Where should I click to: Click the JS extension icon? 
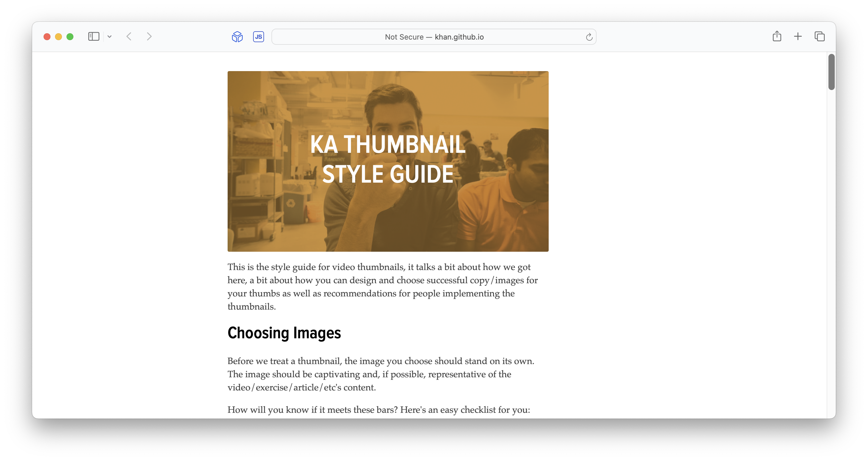click(259, 36)
